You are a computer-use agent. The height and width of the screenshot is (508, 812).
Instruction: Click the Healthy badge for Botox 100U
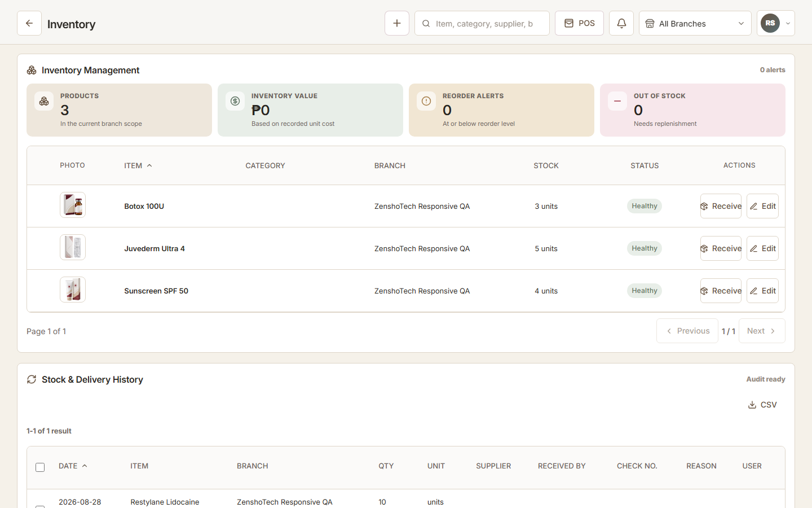pyautogui.click(x=645, y=206)
